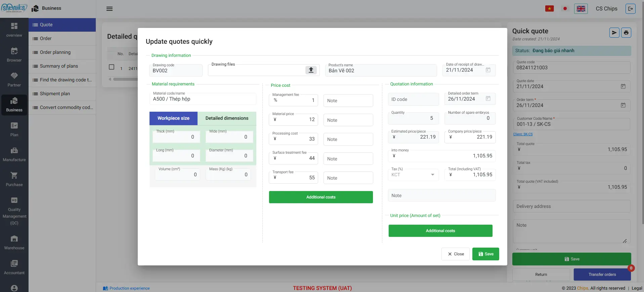This screenshot has height=292, width=644.
Task: Tick the checkbox for row 1
Action: click(x=112, y=67)
